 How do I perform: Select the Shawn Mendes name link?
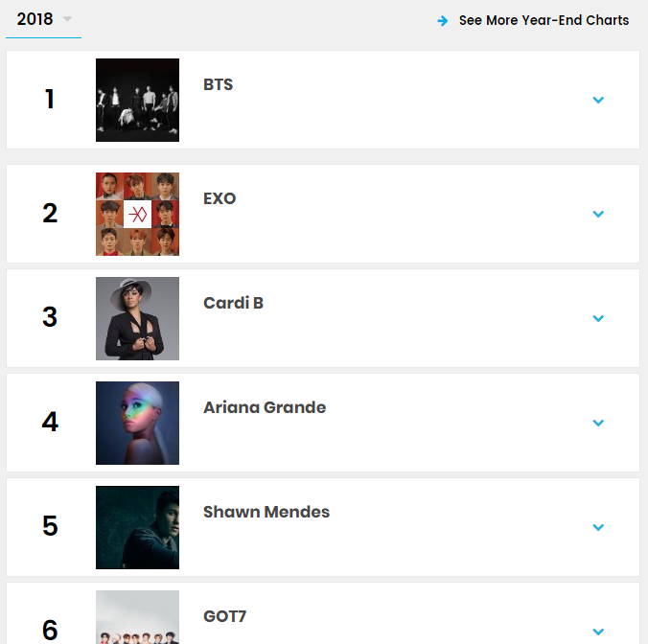(266, 512)
